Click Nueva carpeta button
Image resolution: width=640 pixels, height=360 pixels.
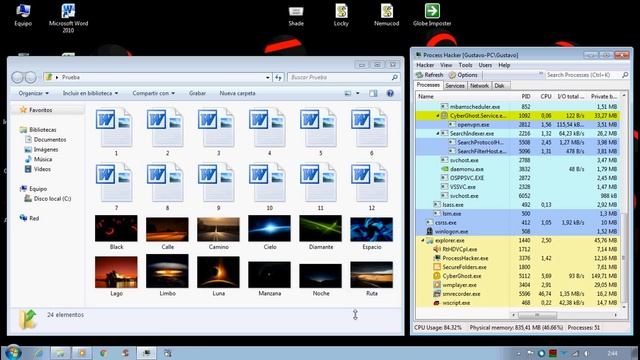pyautogui.click(x=238, y=93)
